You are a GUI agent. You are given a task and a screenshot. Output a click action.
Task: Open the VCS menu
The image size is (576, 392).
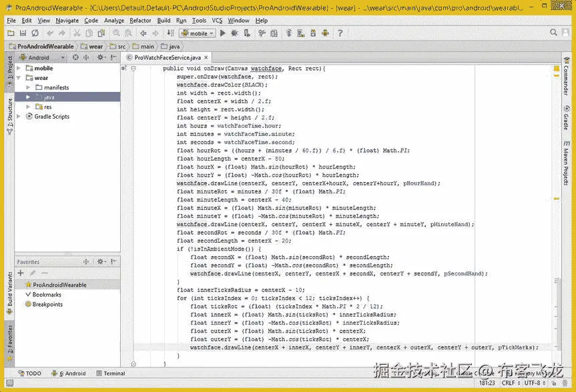click(x=217, y=21)
